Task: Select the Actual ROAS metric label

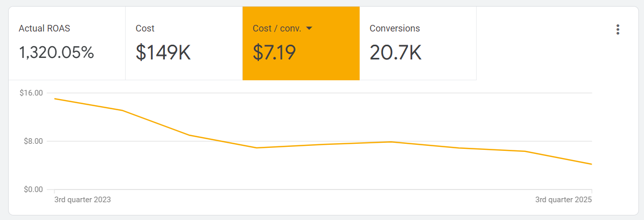Action: tap(44, 28)
